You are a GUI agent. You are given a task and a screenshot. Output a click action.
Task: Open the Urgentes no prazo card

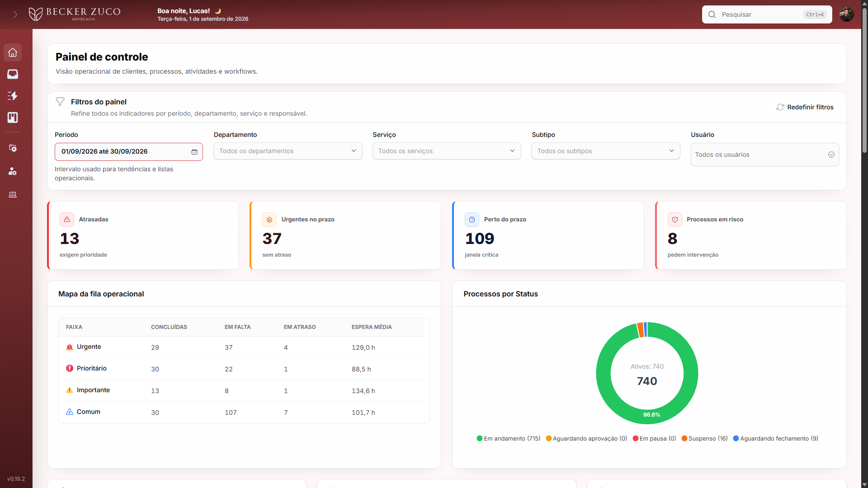click(x=345, y=235)
